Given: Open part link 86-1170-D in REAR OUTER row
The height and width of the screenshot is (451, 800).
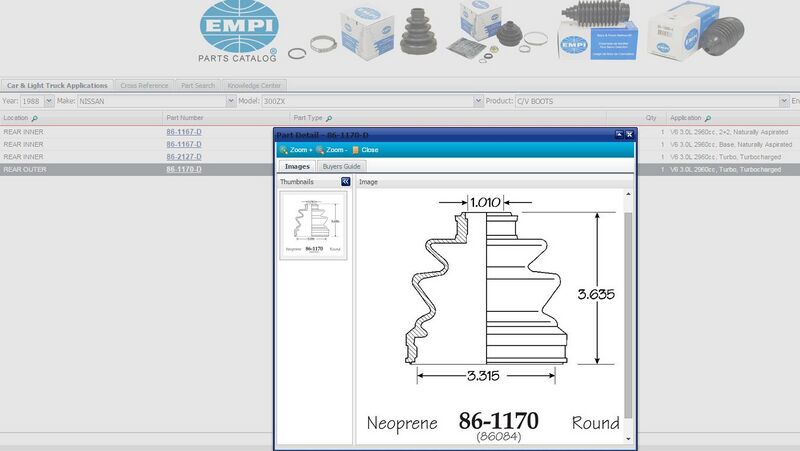Looking at the screenshot, I should 184,169.
